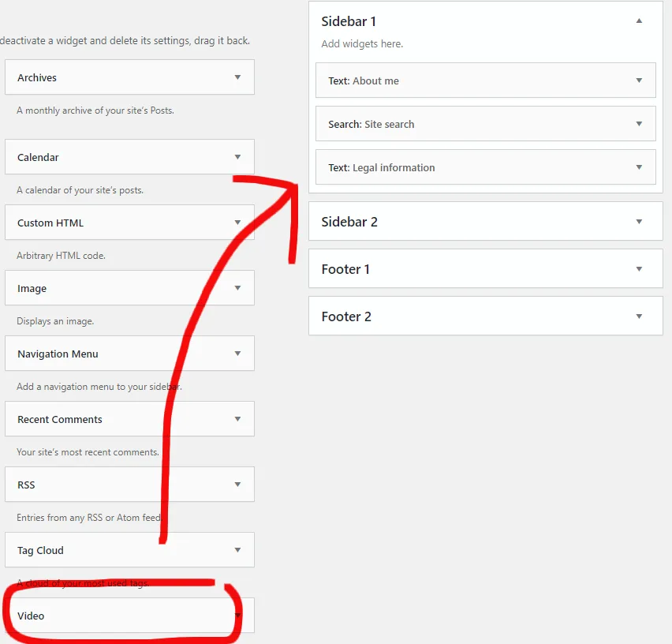This screenshot has width=672, height=644.
Task: Collapse the Sidebar 1 panel arrow
Action: coord(639,21)
